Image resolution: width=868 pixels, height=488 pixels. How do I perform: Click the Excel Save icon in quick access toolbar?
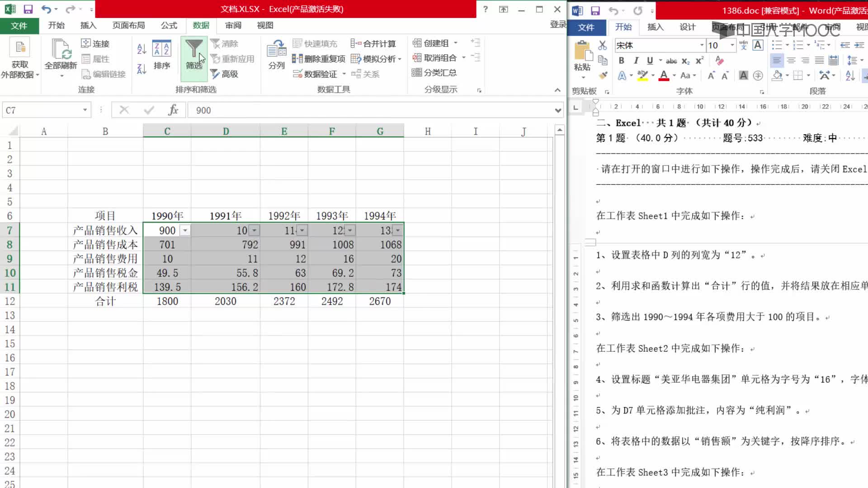coord(28,9)
